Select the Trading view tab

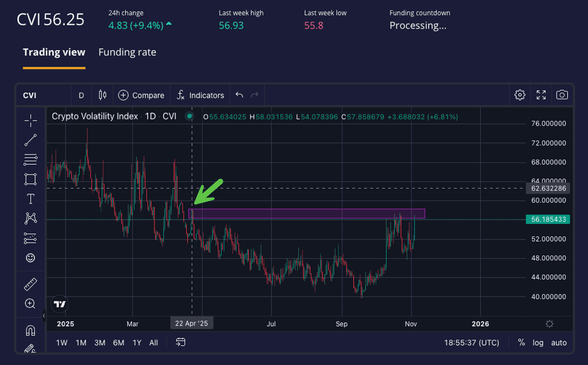click(54, 52)
